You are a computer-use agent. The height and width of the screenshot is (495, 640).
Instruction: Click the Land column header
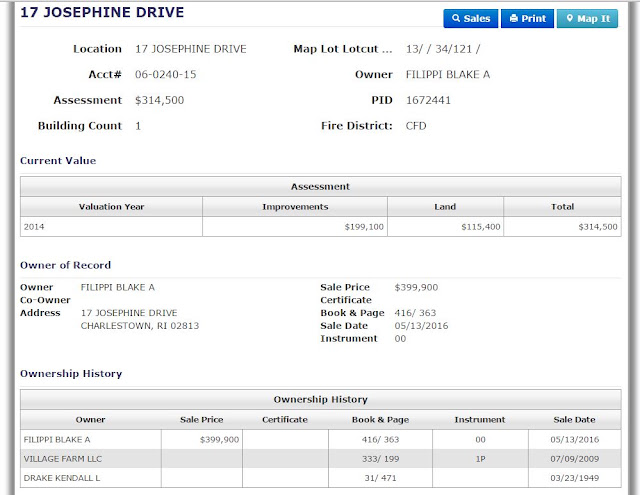445,206
